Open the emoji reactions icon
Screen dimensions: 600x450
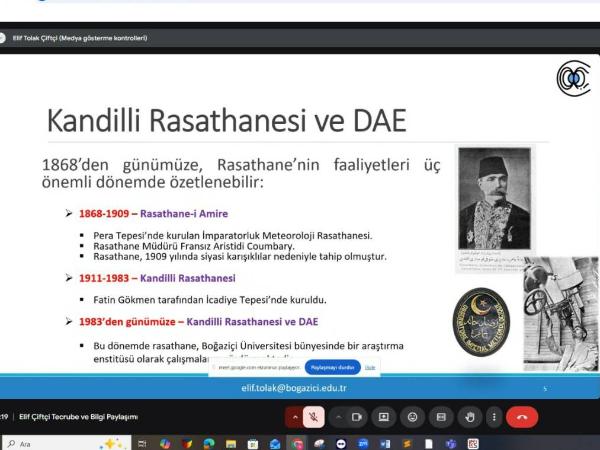412,416
